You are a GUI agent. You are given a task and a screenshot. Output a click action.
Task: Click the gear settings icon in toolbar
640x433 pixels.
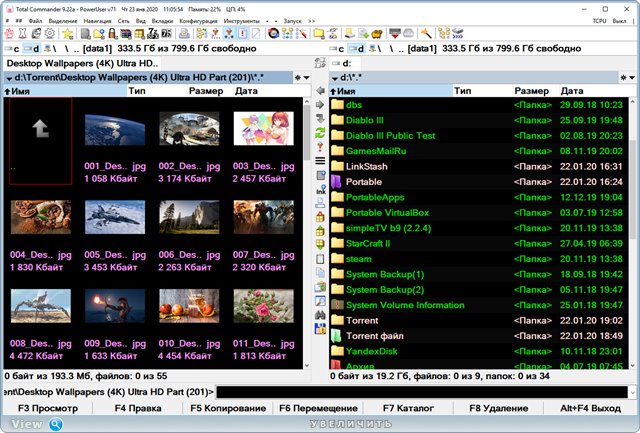click(50, 33)
